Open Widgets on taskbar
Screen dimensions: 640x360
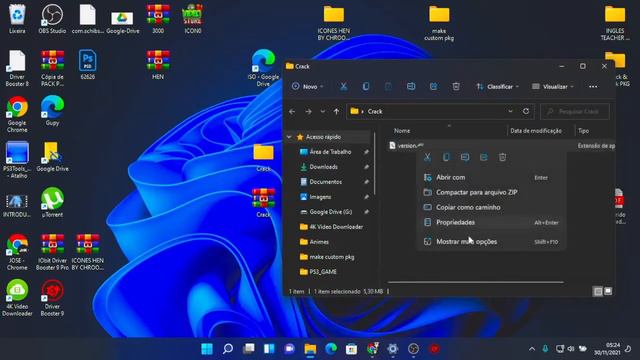[269, 349]
